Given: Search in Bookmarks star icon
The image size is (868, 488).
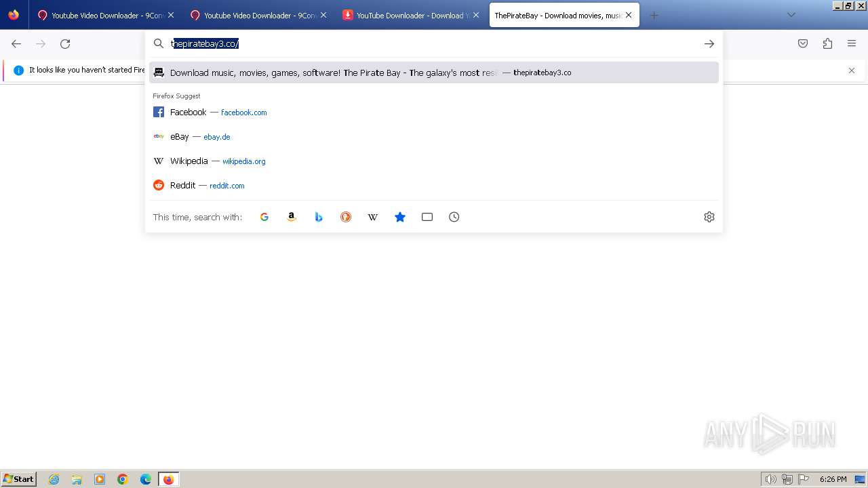Looking at the screenshot, I should click(400, 217).
